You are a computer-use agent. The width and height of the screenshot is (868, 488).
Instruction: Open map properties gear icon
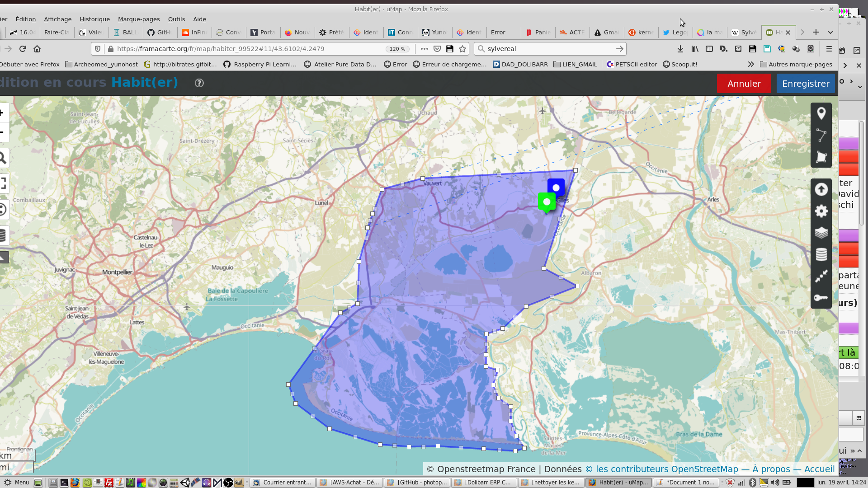(821, 211)
